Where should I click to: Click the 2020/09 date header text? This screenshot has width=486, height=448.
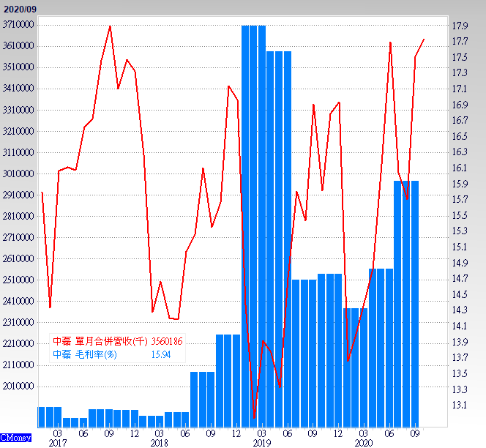pos(20,10)
